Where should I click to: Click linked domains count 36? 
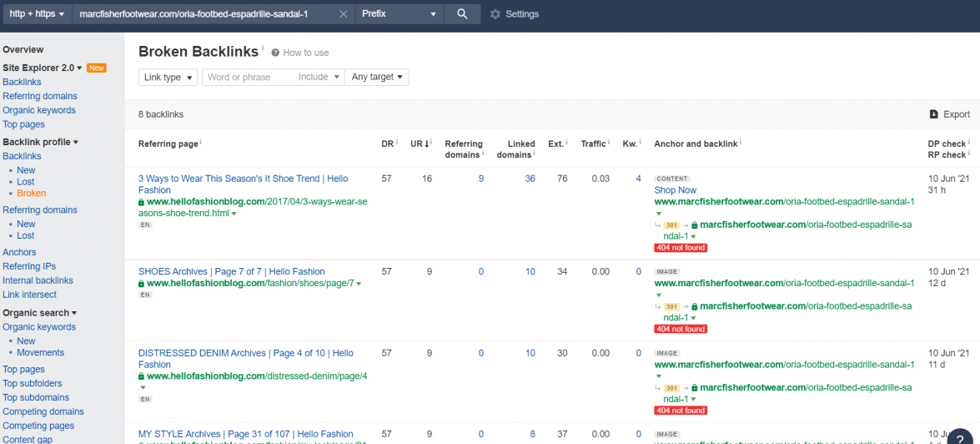coord(530,179)
